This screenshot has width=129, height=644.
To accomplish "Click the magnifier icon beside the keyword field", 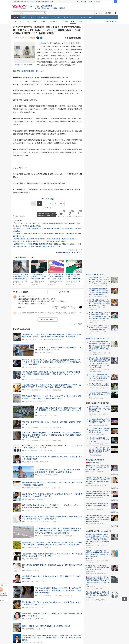I will [x=45, y=13].
